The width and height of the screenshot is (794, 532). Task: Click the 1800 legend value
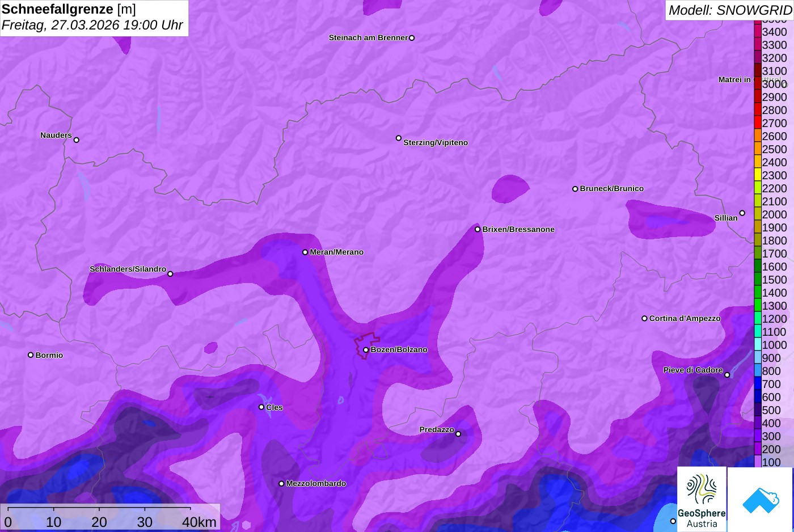click(775, 240)
